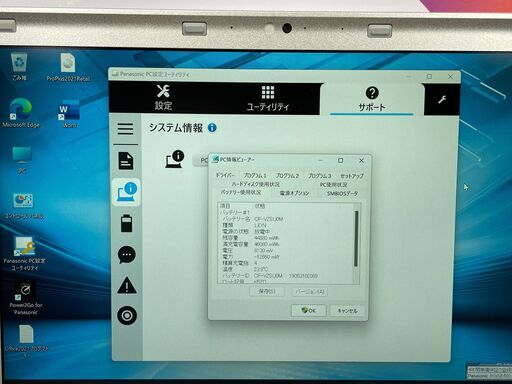Switch to the プログラム 1 tab

(x=255, y=176)
